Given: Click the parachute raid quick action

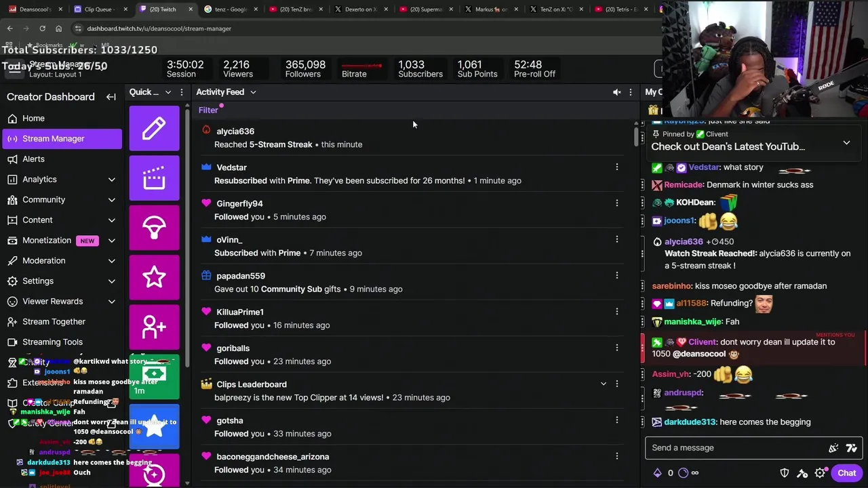Looking at the screenshot, I should click(x=154, y=228).
